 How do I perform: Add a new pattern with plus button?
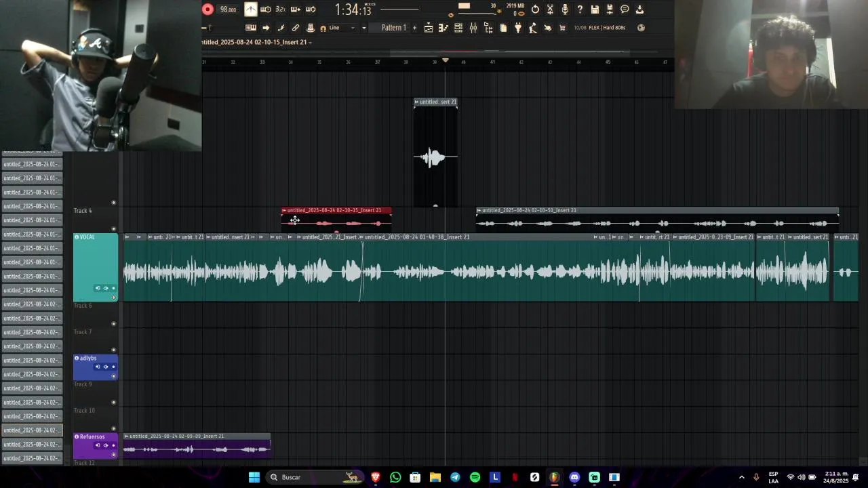pos(414,28)
